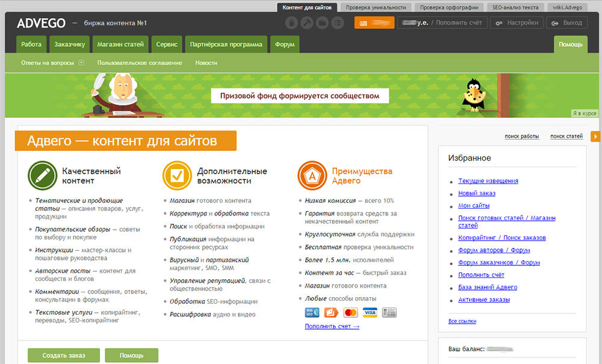Click the list round icon in header
Image resolution: width=602 pixels, height=364 pixels.
[338, 23]
